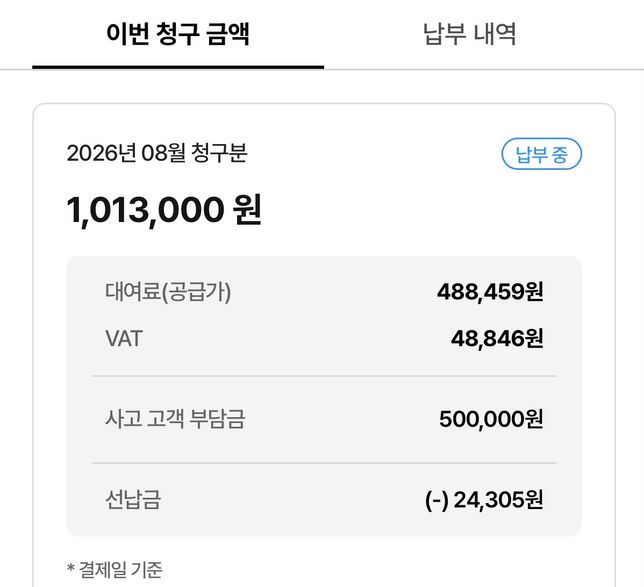644x587 pixels.
Task: Tap the 48,846원 VAT amount
Action: pyautogui.click(x=497, y=339)
